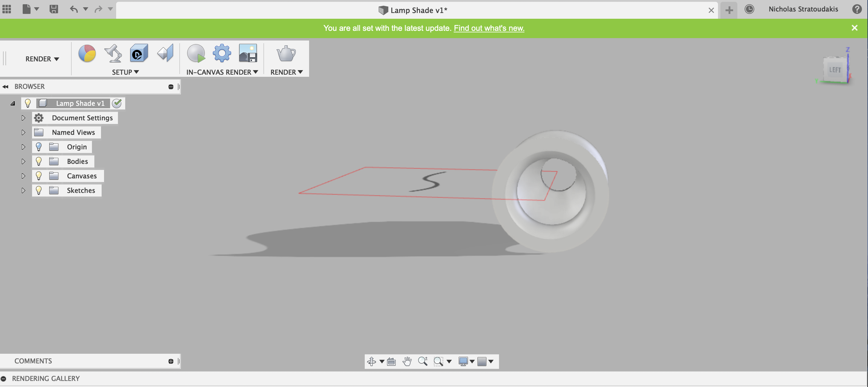Hide the Sketches folder via lightbulb
This screenshot has height=387, width=868.
click(39, 190)
